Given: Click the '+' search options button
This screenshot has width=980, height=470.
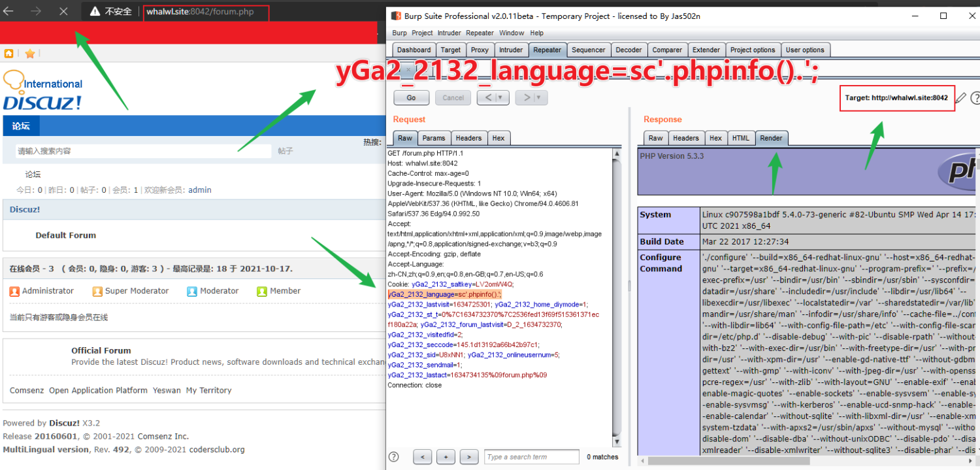Looking at the screenshot, I should pyautogui.click(x=446, y=456).
